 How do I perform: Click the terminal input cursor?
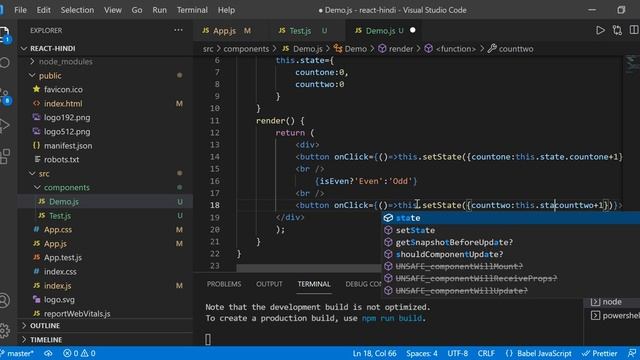coord(208,339)
